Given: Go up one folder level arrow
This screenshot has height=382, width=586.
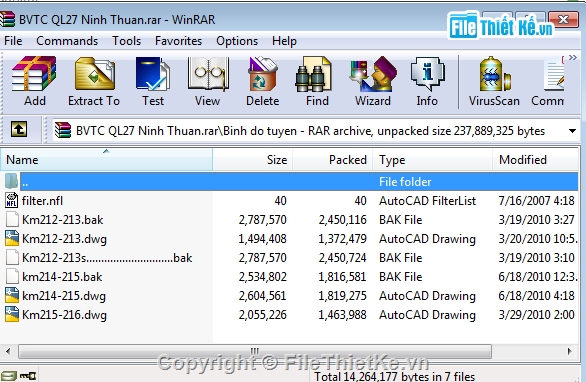Looking at the screenshot, I should pyautogui.click(x=19, y=130).
